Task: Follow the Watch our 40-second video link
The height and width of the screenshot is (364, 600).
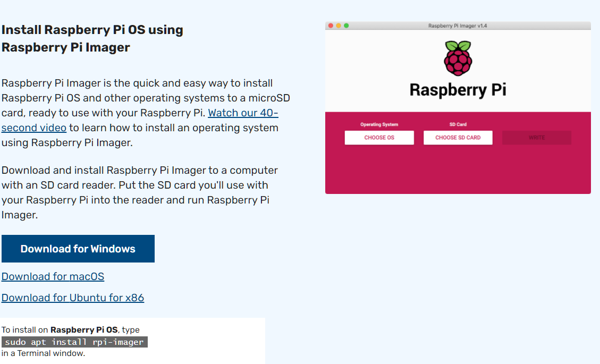Action: [x=242, y=113]
